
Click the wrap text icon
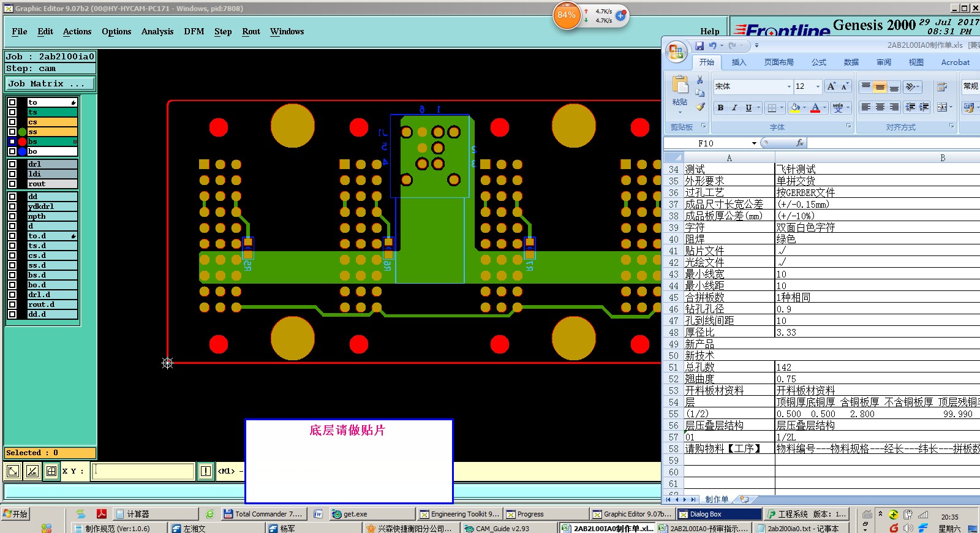point(942,86)
